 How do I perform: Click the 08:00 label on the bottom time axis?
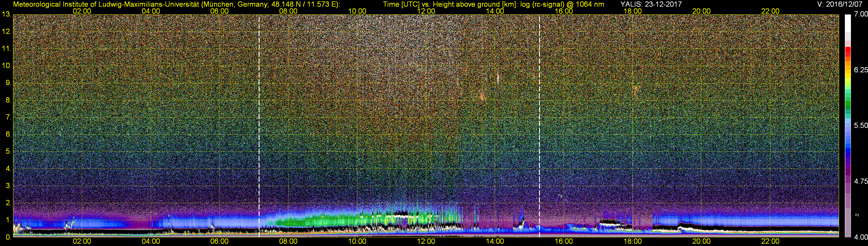[288, 241]
